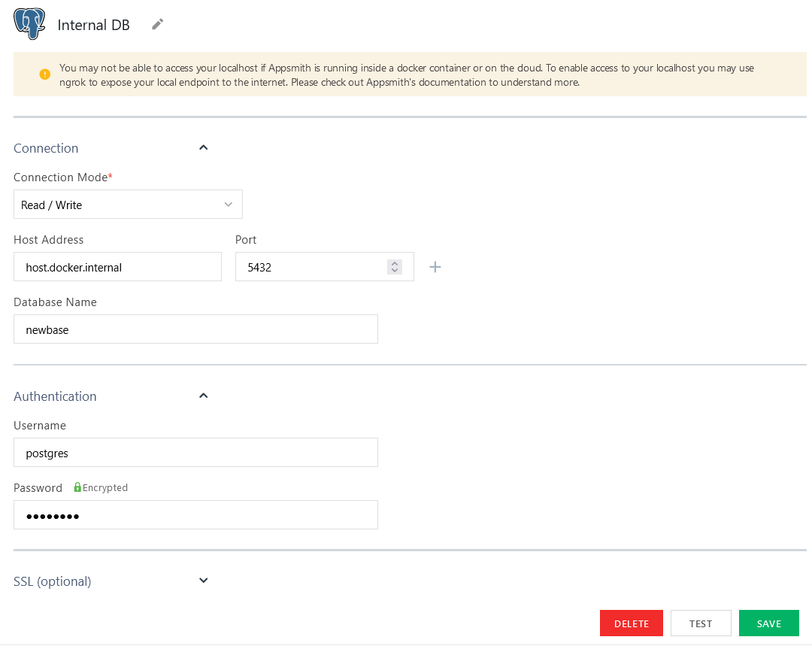
Task: Save the datasource configuration
Action: click(768, 623)
